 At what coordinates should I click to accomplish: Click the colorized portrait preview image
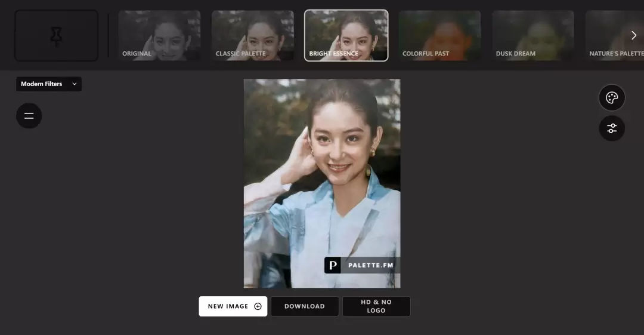(322, 183)
